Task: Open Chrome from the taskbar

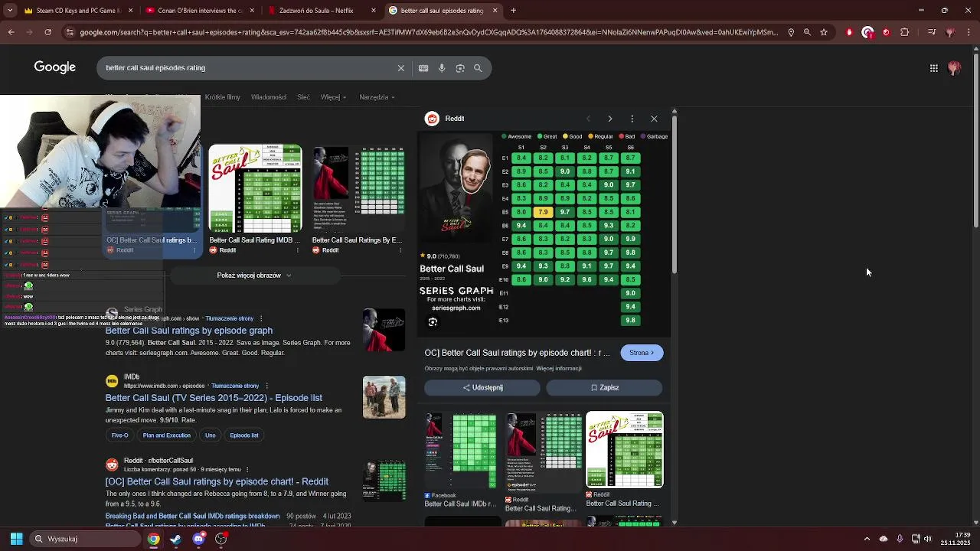Action: (154, 539)
